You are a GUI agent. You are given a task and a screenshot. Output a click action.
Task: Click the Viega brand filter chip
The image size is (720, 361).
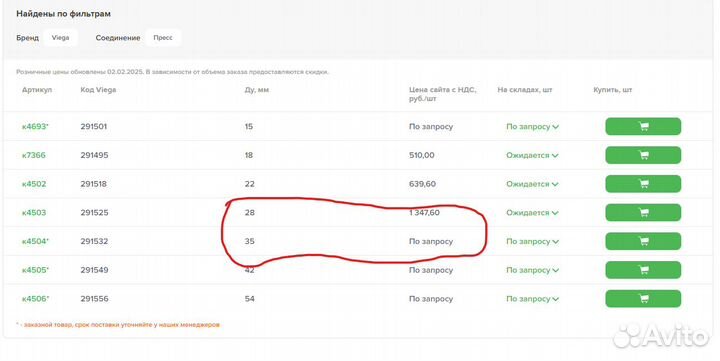60,38
